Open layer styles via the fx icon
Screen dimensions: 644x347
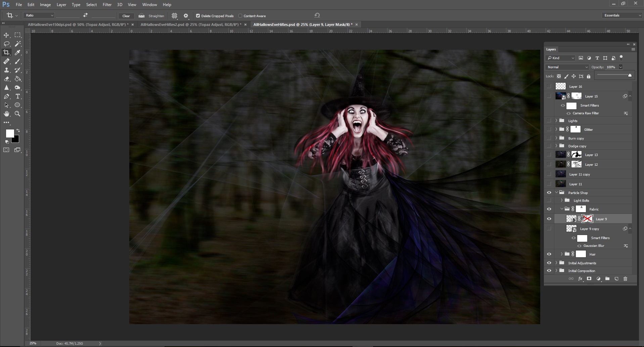580,279
